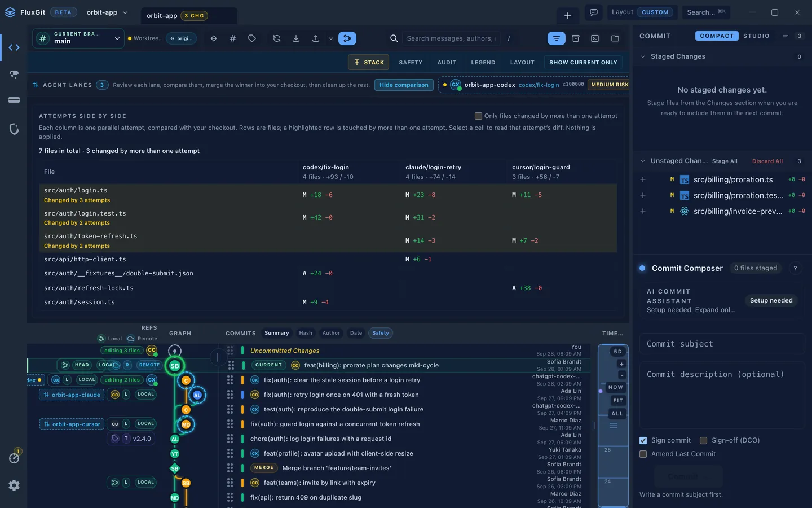Switch to the STUDIO commit view
This screenshot has width=812, height=508.
pyautogui.click(x=756, y=36)
